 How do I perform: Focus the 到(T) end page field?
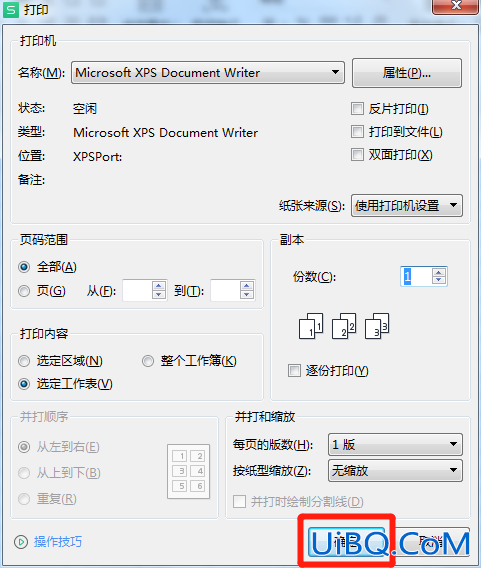point(225,290)
